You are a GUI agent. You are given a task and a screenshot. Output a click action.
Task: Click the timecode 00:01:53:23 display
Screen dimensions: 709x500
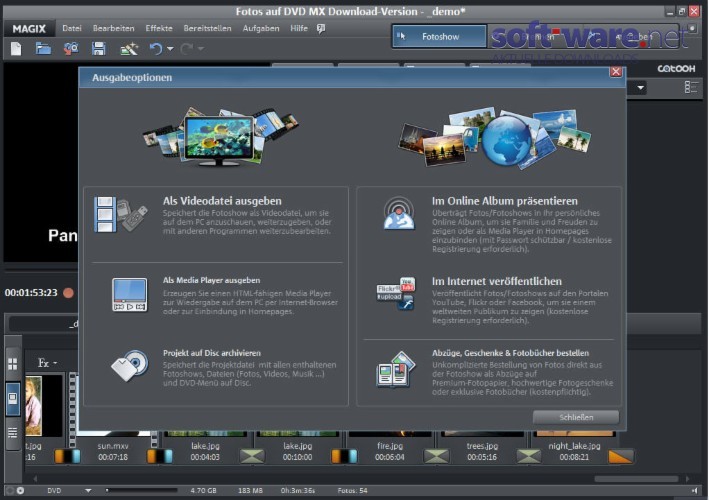pos(31,293)
